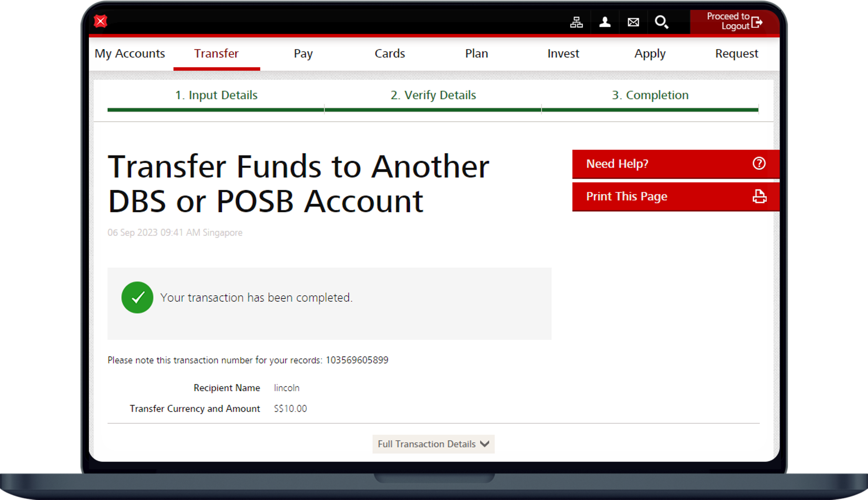Screen dimensions: 868x500
Task: Click the green checkmark success icon
Action: 137,297
